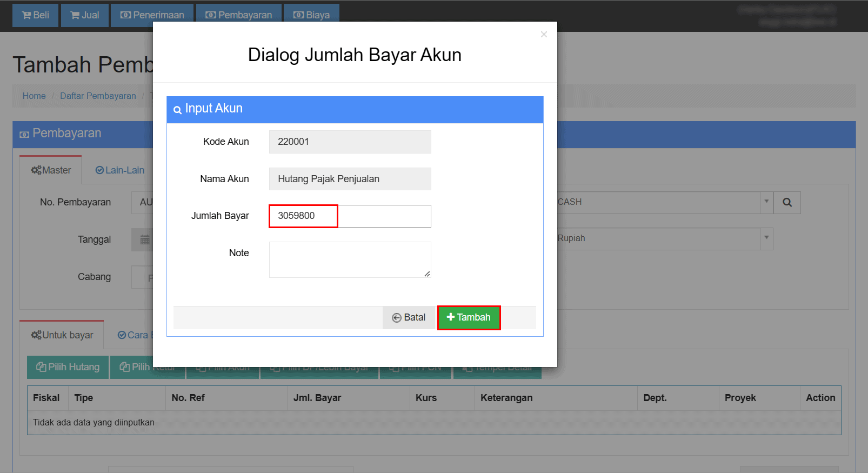Click the Jumlah Bayar input field
Screen dimensions: 868x473
(350, 216)
